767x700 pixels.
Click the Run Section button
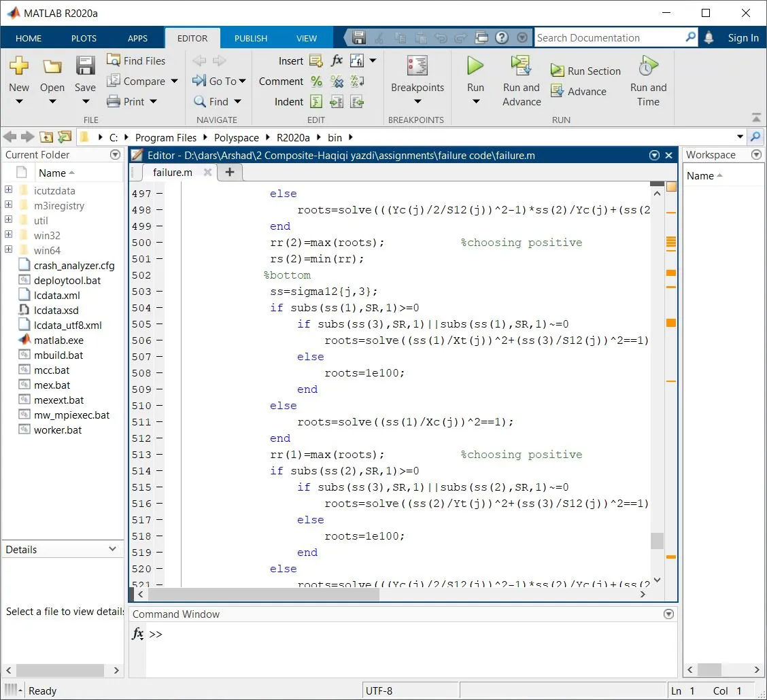point(586,71)
